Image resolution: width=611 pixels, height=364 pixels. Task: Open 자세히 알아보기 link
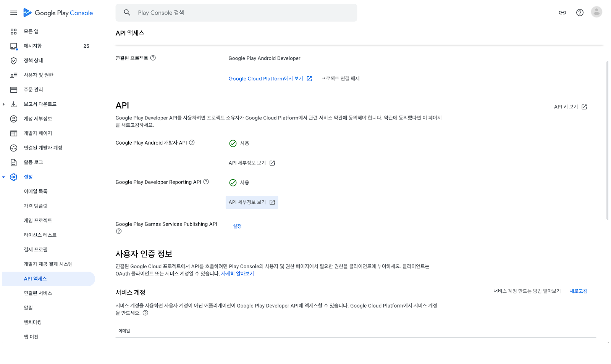[x=238, y=274]
